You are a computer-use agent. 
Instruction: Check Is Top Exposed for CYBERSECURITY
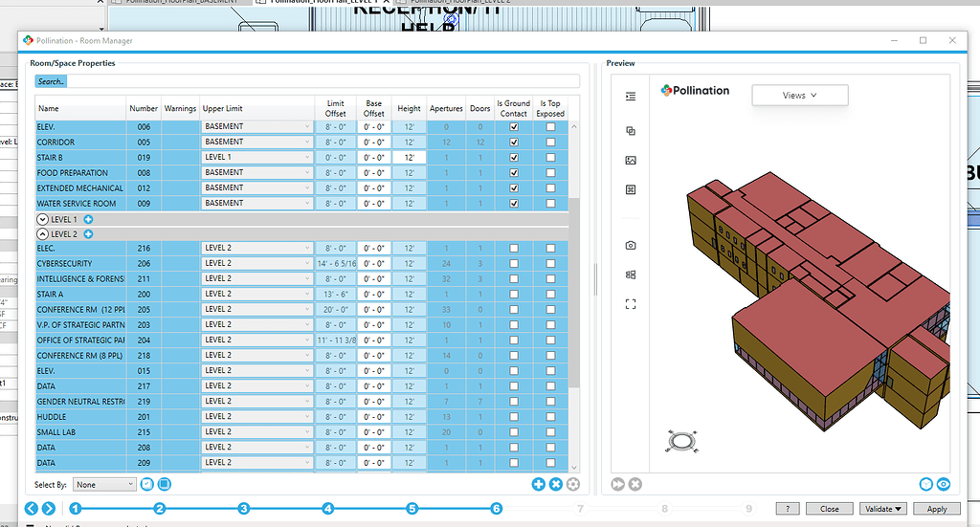coord(550,264)
